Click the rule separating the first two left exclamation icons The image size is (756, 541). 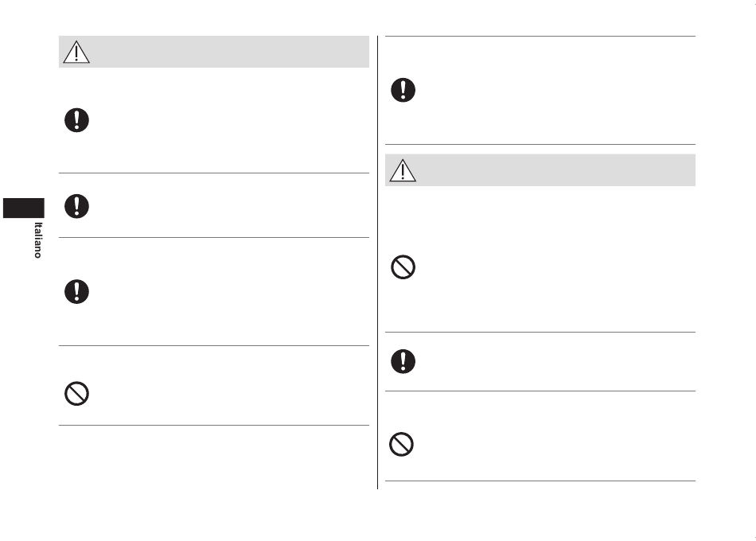pos(214,173)
